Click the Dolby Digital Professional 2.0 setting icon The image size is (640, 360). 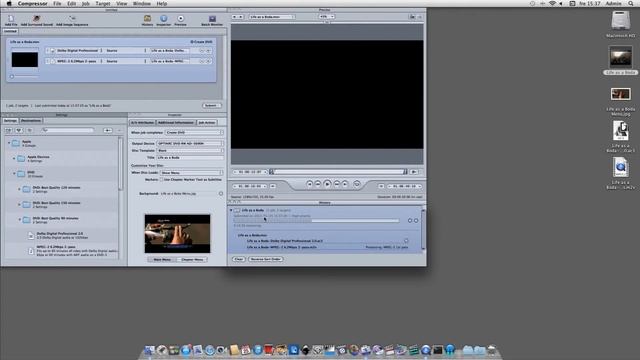31,236
